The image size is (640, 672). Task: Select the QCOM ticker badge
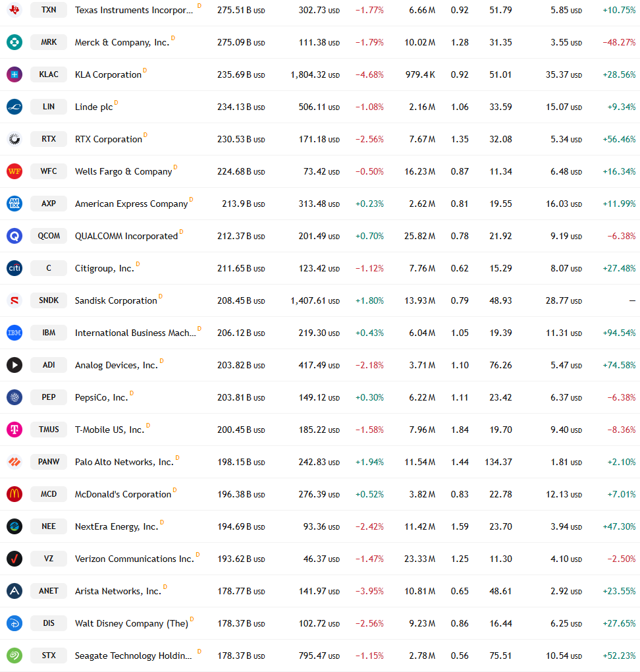pos(49,236)
